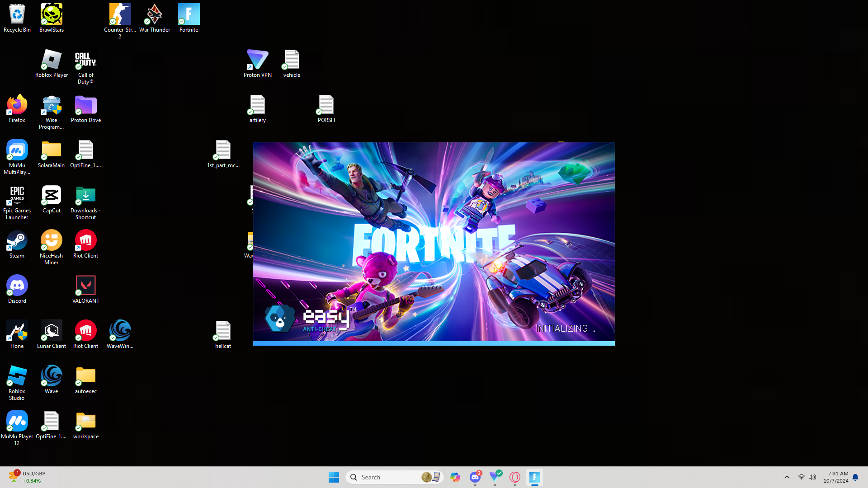Open the USD/GBP widgets panel
868x488 pixels.
[x=27, y=477]
